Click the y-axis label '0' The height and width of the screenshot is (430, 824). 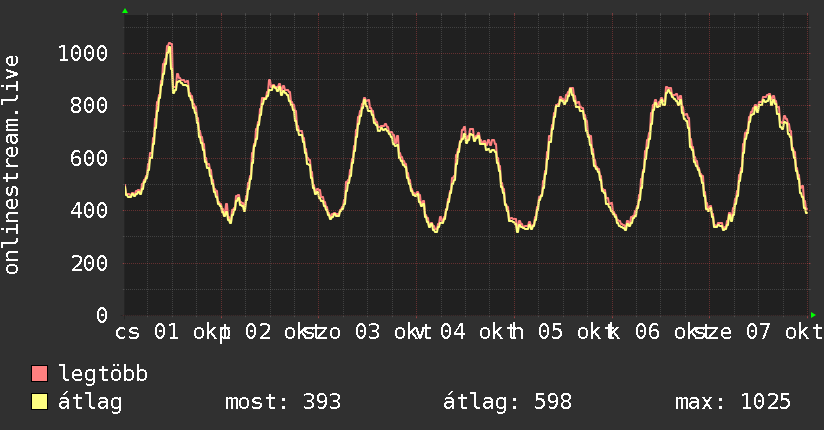tap(102, 315)
